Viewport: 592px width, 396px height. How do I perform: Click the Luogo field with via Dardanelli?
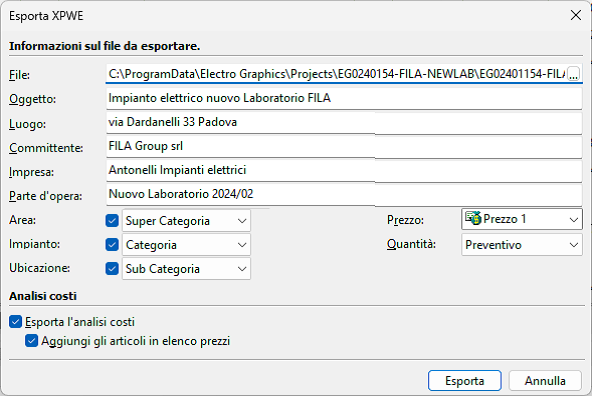point(344,122)
